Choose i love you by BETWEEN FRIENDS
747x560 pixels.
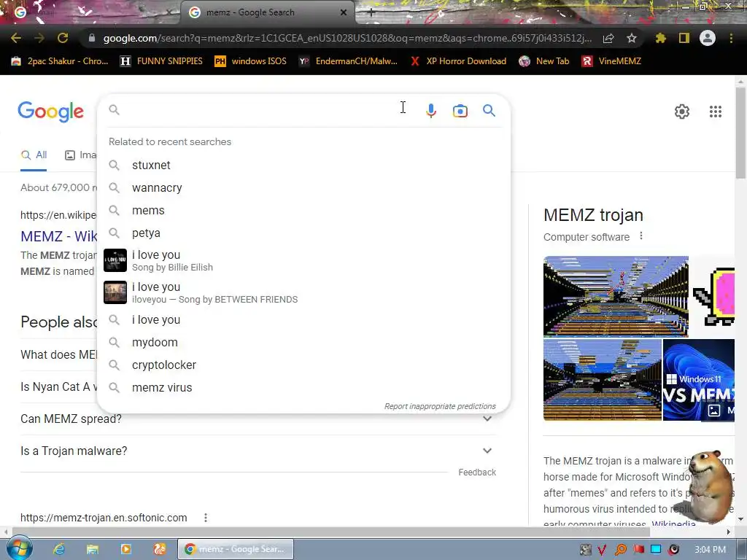pyautogui.click(x=303, y=292)
